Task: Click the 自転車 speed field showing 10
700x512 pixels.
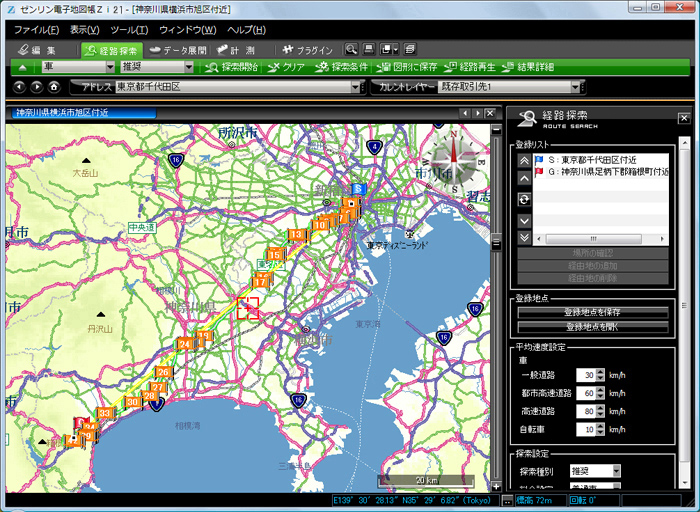Action: coord(586,429)
